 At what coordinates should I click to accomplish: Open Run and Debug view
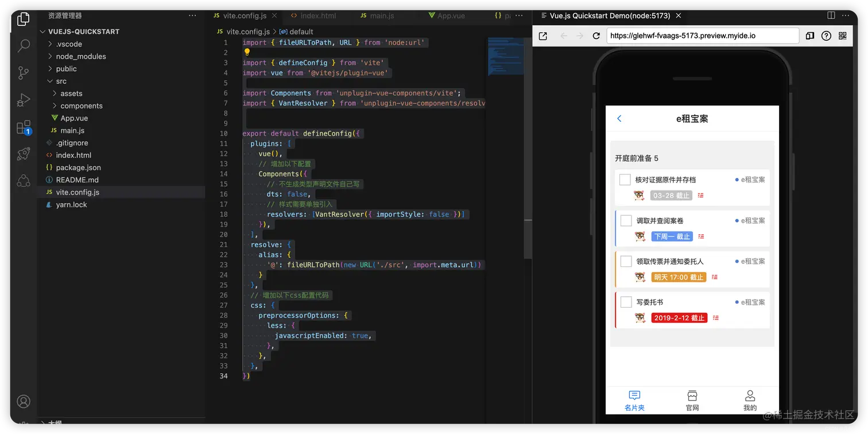tap(23, 100)
